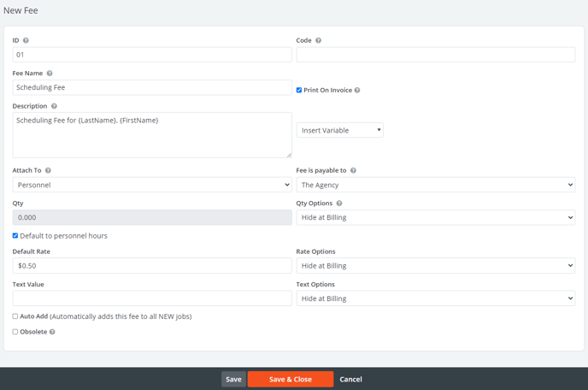Enable the Auto Add checkbox
Screen dimensions: 588x390
tap(15, 316)
